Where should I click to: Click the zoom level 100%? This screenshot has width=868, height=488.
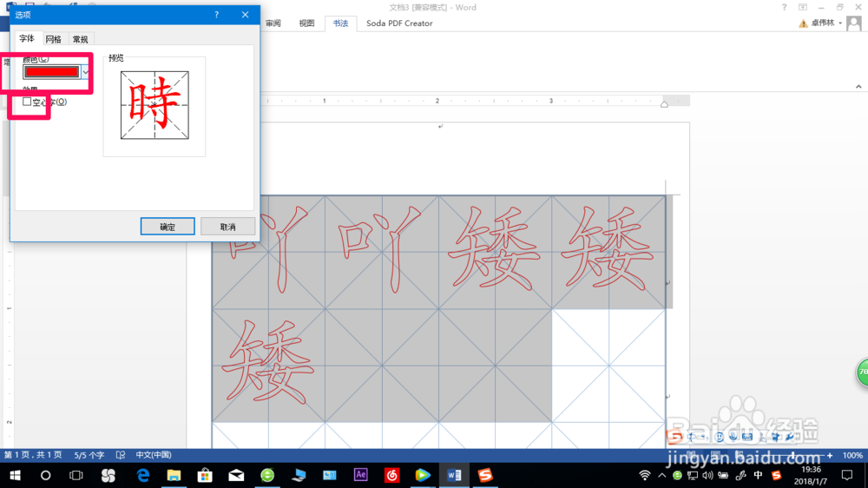coord(852,455)
